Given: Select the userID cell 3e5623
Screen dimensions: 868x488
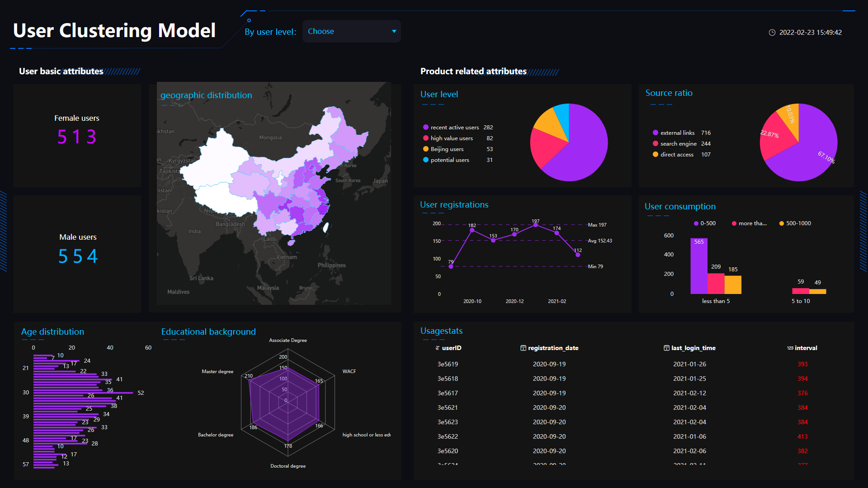Looking at the screenshot, I should tap(448, 422).
